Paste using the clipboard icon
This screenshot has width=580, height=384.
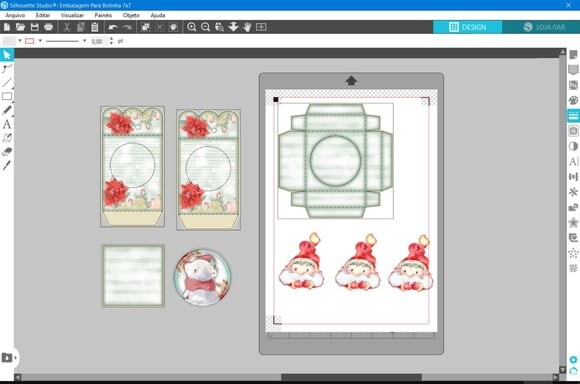(x=95, y=27)
